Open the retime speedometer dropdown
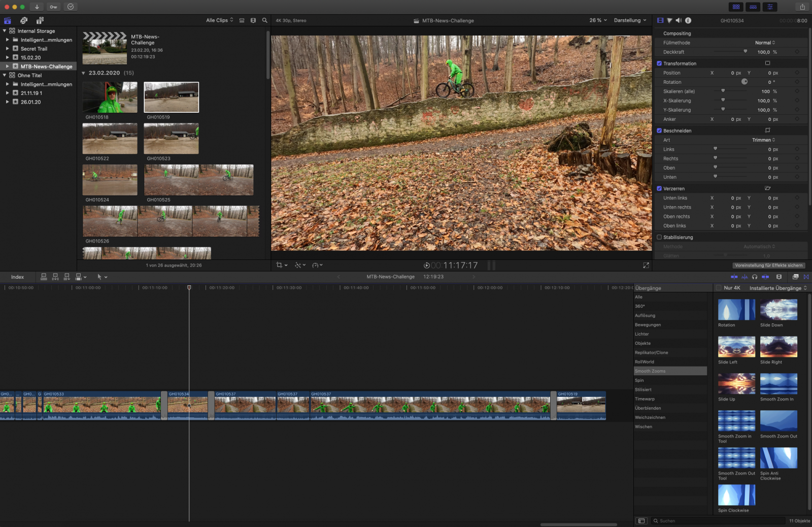The height and width of the screenshot is (527, 812). click(317, 265)
